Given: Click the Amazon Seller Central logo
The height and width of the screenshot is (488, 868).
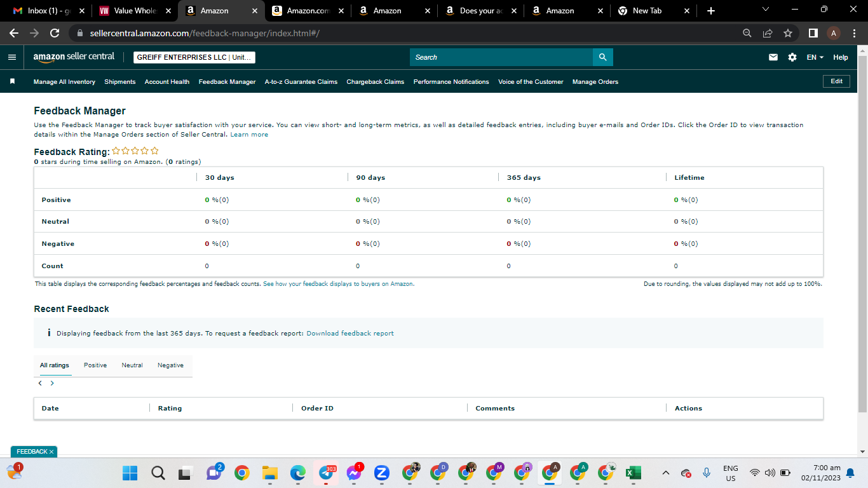Looking at the screenshot, I should (x=74, y=57).
